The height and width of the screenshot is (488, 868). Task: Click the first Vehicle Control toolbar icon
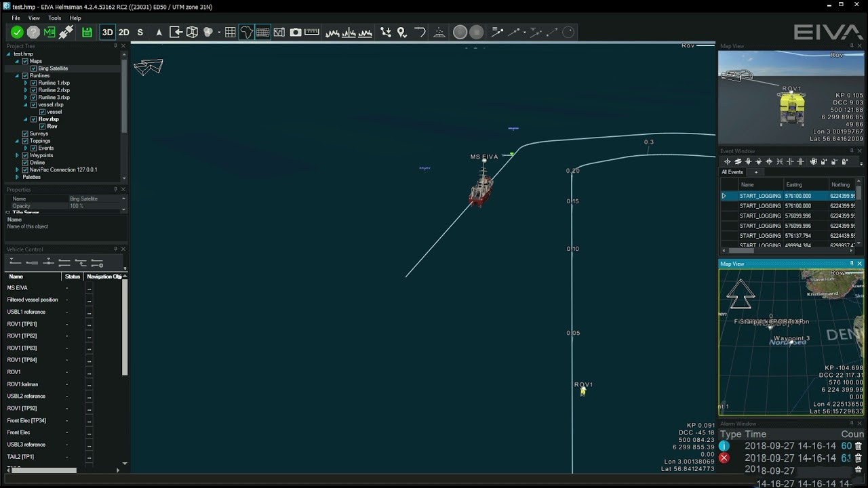(15, 262)
